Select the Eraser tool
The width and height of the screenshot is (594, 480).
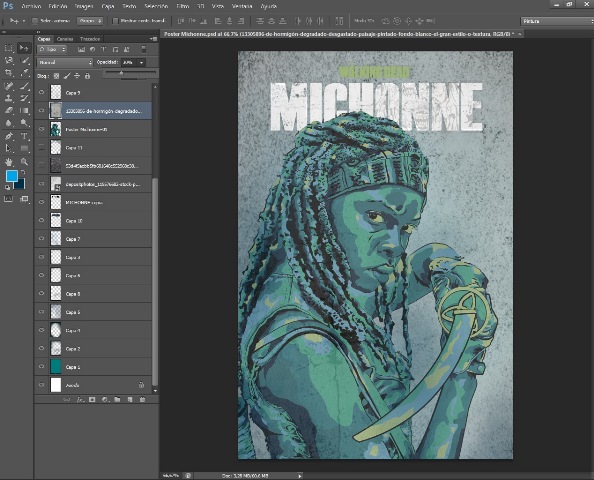pyautogui.click(x=8, y=111)
